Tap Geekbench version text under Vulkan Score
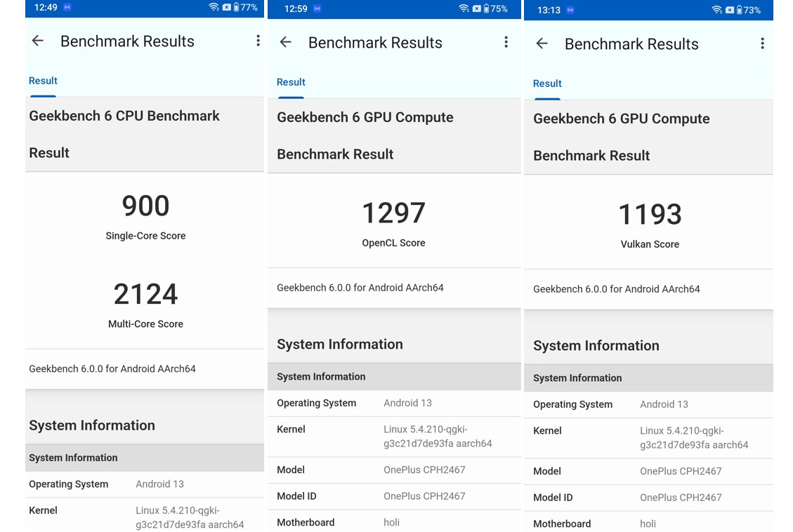This screenshot has width=793, height=532. [x=617, y=289]
